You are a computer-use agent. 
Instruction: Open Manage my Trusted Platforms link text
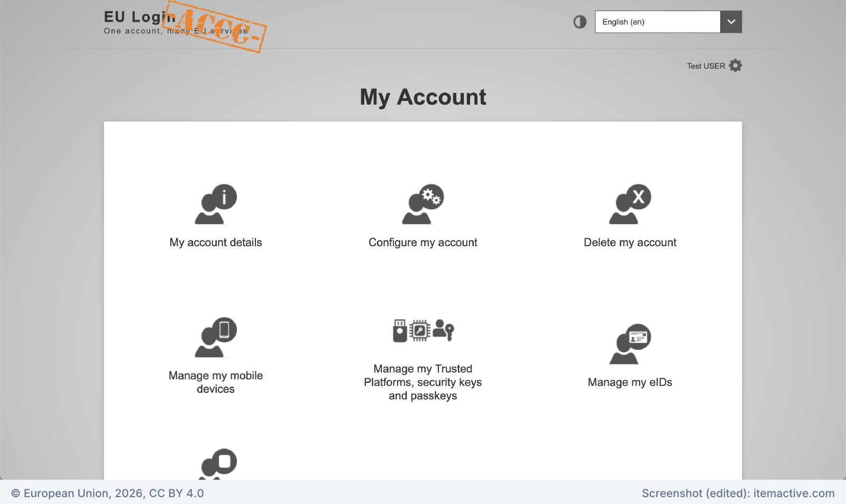pos(423,382)
